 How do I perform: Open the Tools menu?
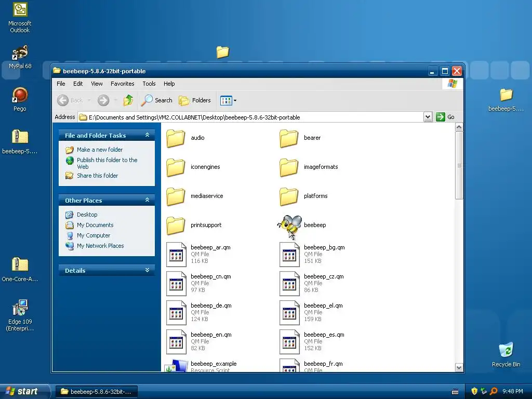coord(149,84)
